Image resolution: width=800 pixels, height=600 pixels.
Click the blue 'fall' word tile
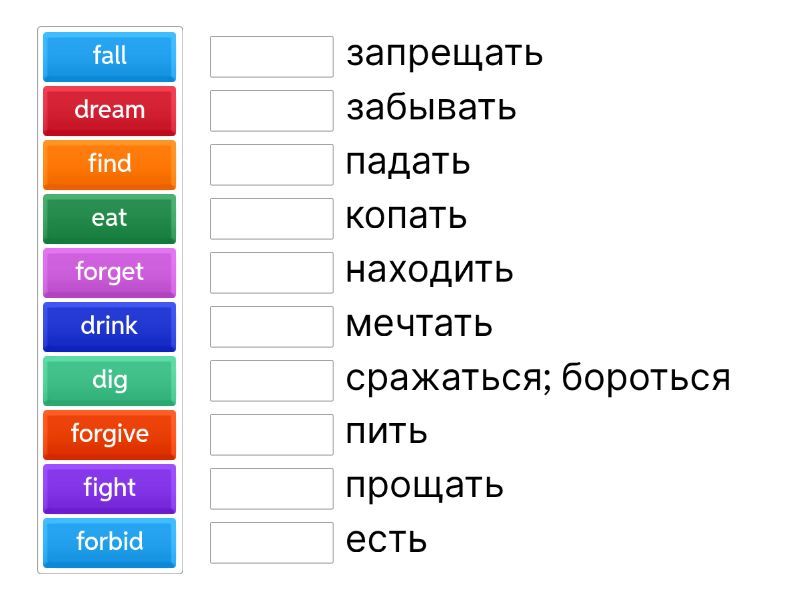(109, 56)
